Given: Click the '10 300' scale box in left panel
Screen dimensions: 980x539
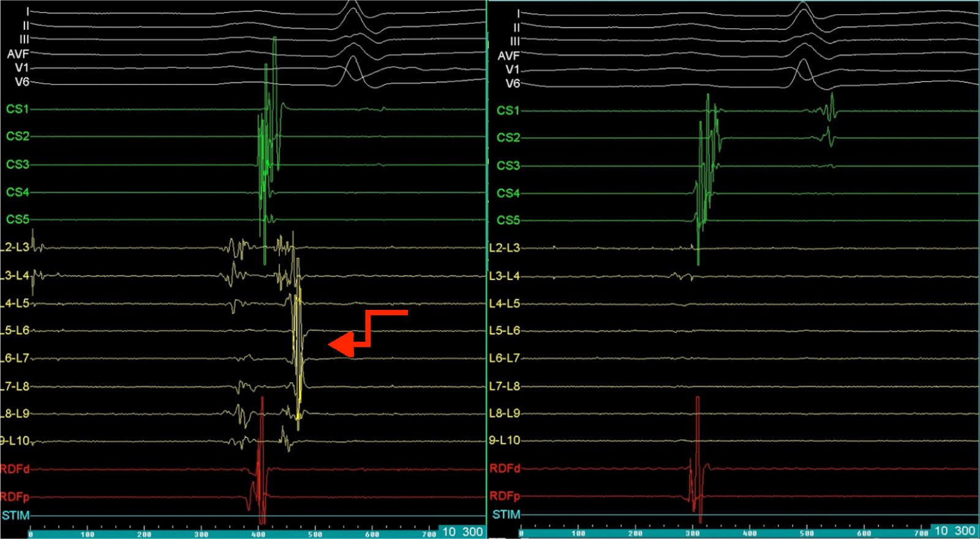Looking at the screenshot, I should (x=462, y=531).
